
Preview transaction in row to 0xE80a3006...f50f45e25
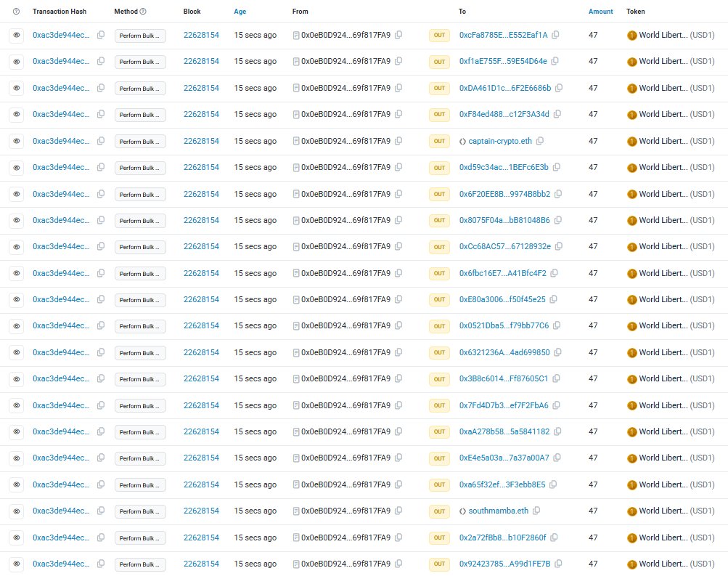coord(16,299)
